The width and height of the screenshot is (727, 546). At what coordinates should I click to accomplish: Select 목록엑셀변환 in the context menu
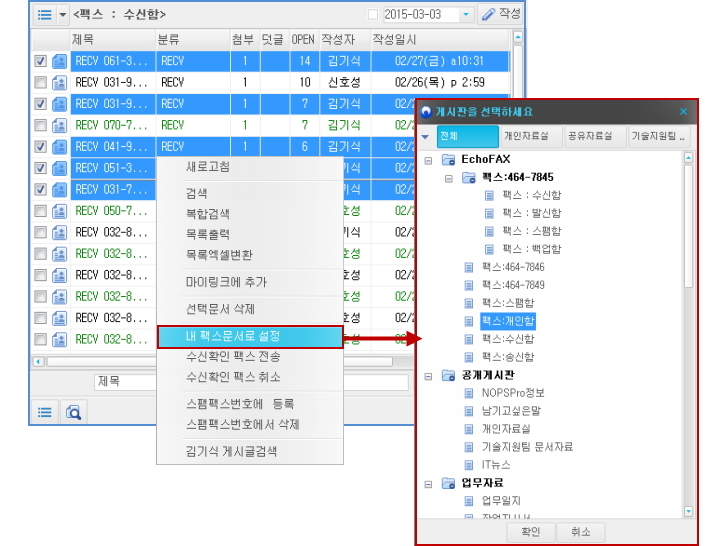click(219, 254)
